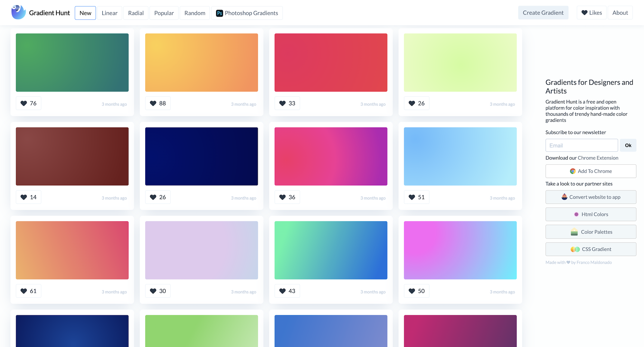Open the Chrome Extension link
Screen dimensions: 644x347
click(x=598, y=158)
